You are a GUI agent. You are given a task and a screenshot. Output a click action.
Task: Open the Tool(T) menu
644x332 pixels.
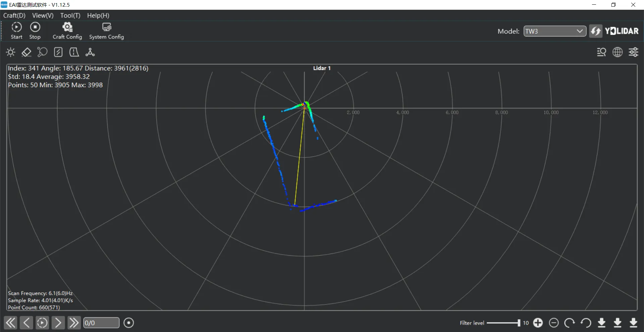tap(70, 15)
